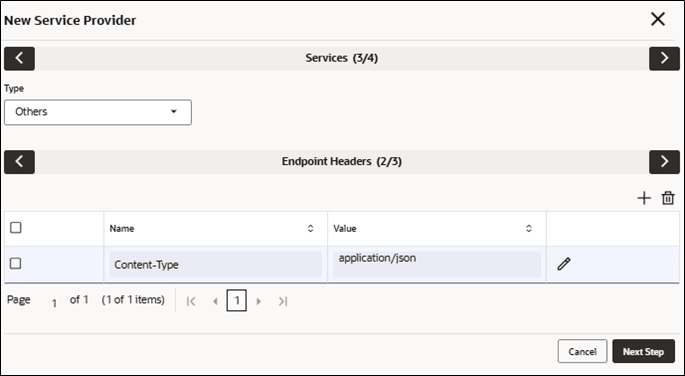Edit the Content-Type row with pencil icon
This screenshot has width=685, height=376.
564,264
